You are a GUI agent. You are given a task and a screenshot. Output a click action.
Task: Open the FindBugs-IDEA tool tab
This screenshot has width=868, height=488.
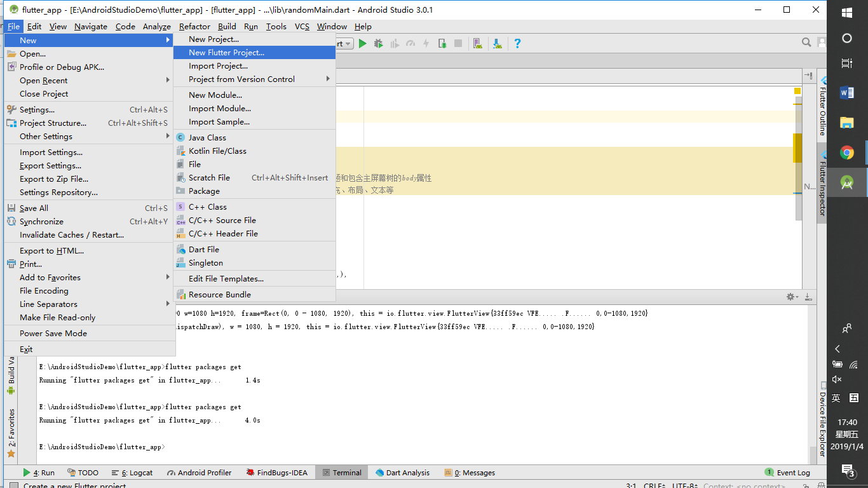coord(277,472)
